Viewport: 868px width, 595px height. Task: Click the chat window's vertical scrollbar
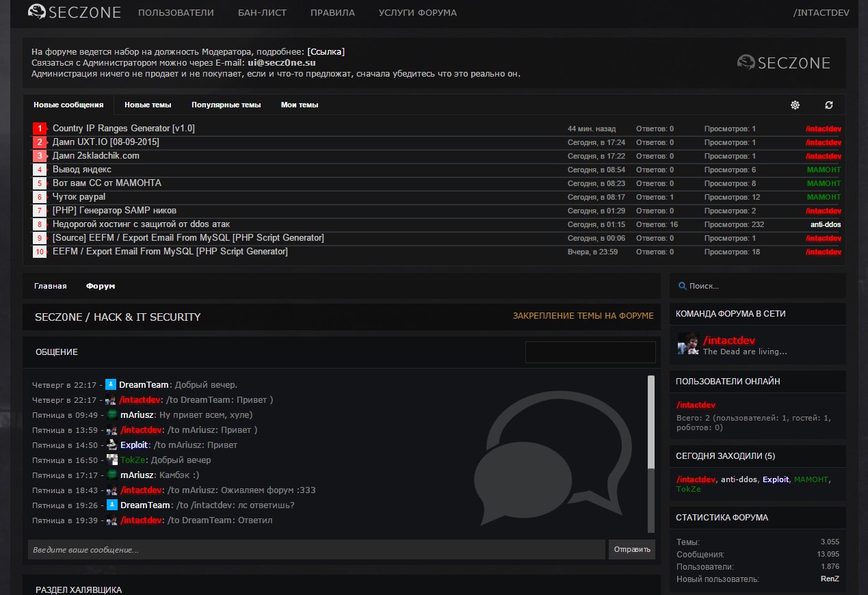pyautogui.click(x=650, y=424)
